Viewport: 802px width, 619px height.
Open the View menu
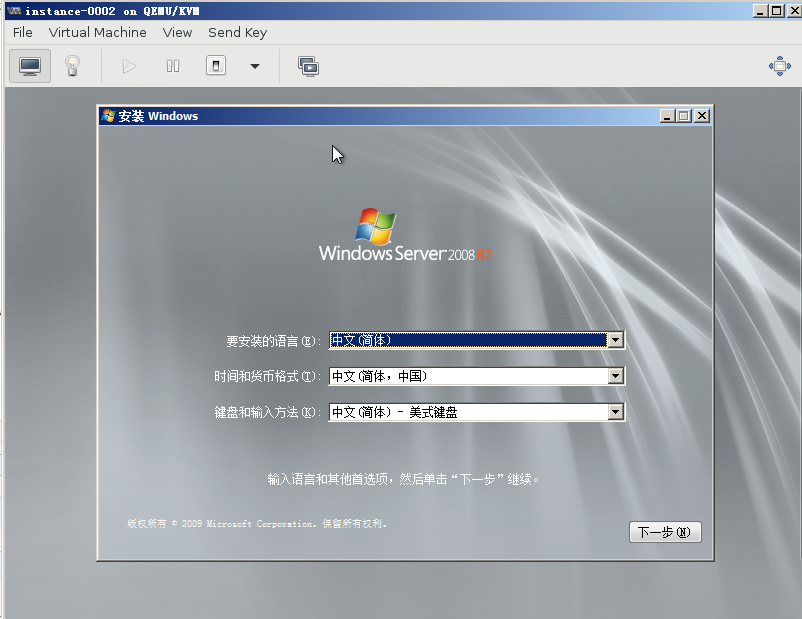[177, 32]
